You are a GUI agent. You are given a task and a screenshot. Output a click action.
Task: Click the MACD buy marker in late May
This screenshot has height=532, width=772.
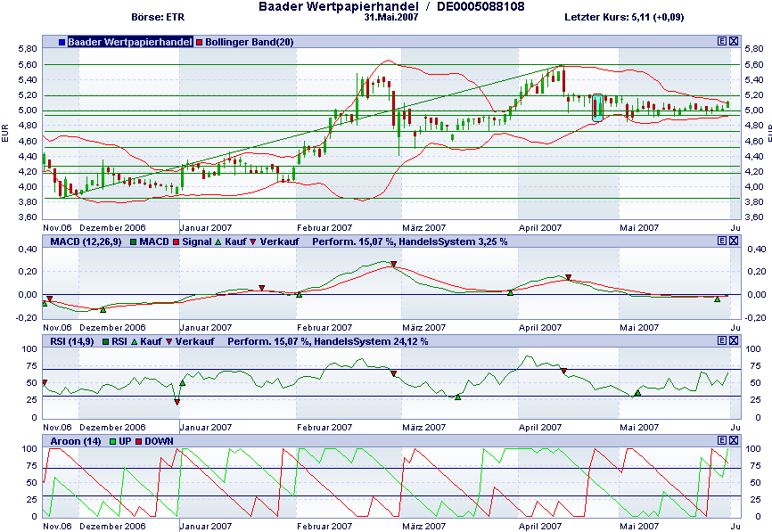click(718, 299)
